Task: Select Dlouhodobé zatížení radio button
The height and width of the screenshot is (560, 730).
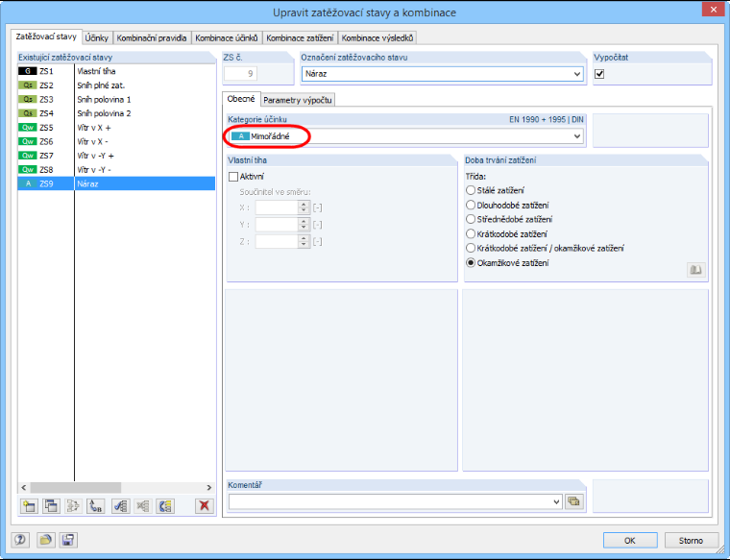Action: [x=471, y=206]
